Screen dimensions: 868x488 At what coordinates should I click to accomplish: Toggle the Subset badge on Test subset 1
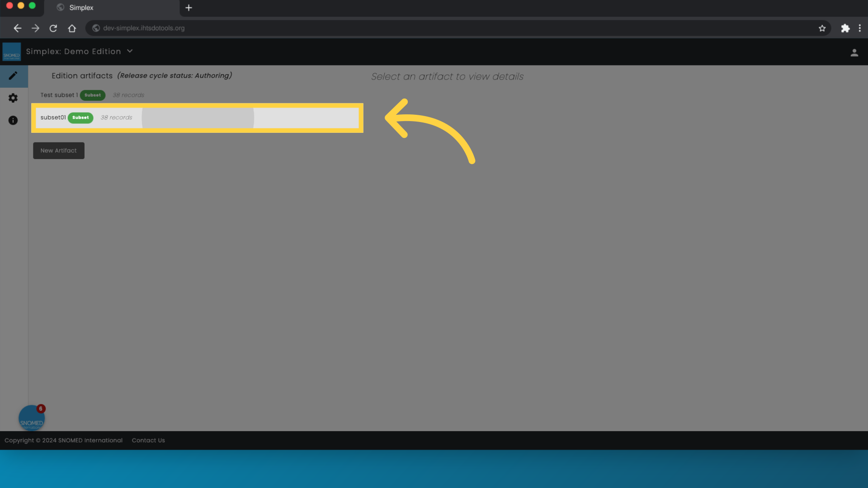point(92,95)
